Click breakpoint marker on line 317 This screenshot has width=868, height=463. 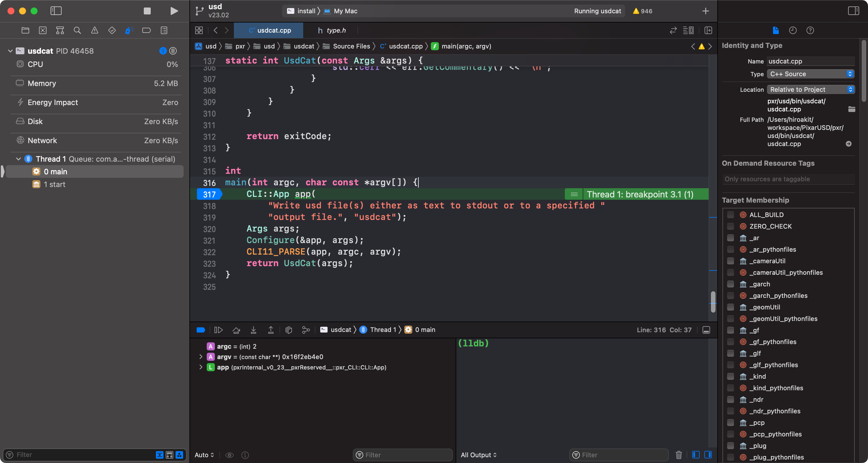tap(210, 194)
